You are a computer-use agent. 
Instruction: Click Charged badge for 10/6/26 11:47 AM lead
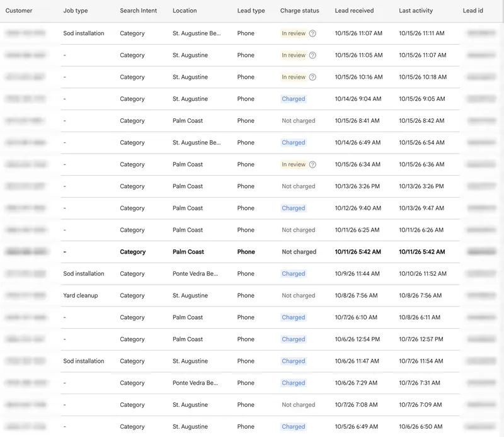click(293, 361)
